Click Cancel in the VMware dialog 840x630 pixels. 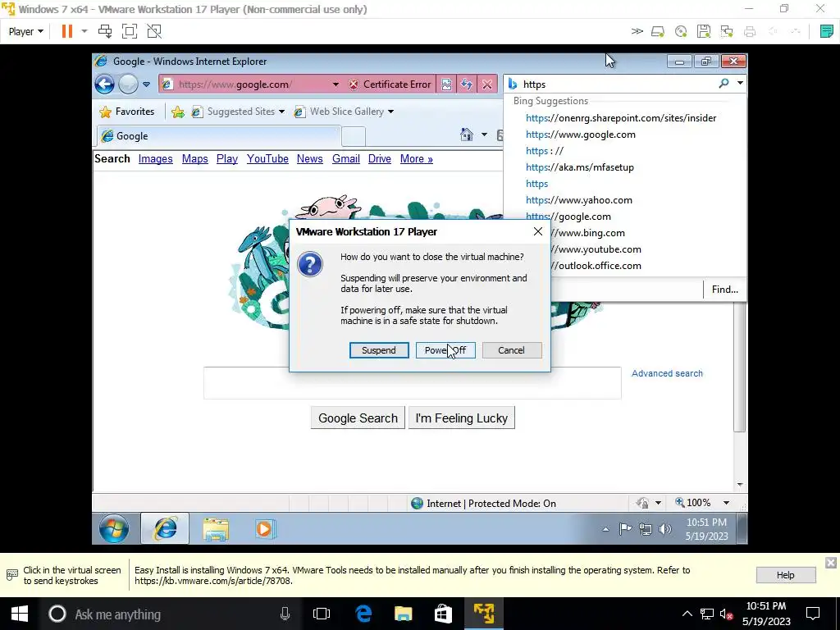(512, 349)
